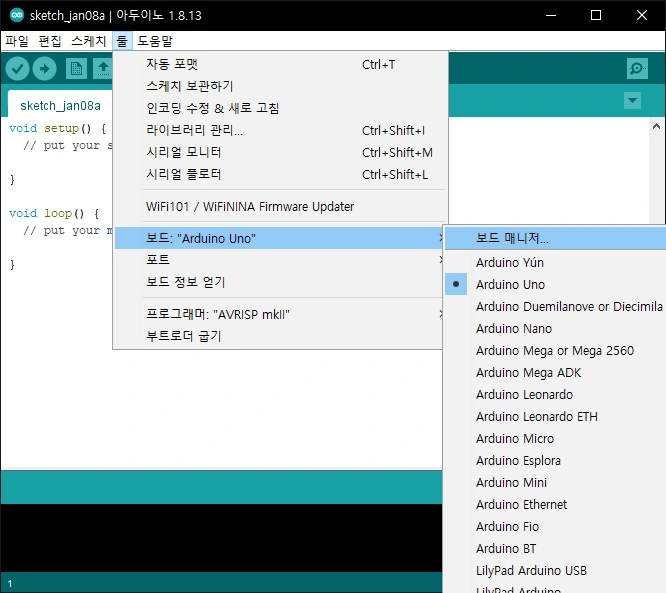Select Arduino Mega or Mega 2560
Screen dimensions: 666x593
coord(555,351)
